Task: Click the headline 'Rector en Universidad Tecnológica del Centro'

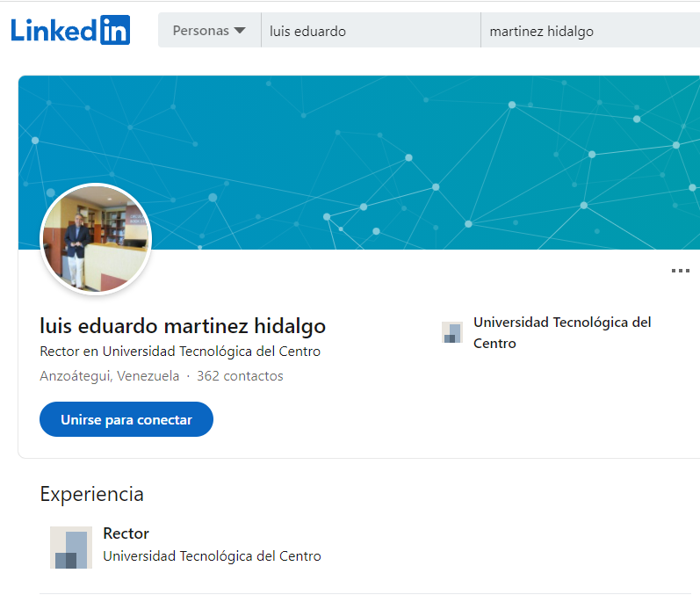Action: [x=180, y=352]
